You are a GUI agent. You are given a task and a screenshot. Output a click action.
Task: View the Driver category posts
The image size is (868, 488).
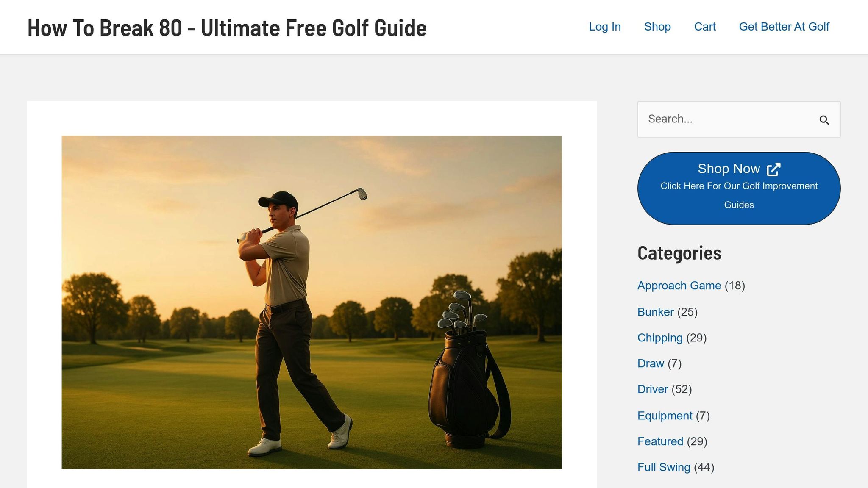653,389
